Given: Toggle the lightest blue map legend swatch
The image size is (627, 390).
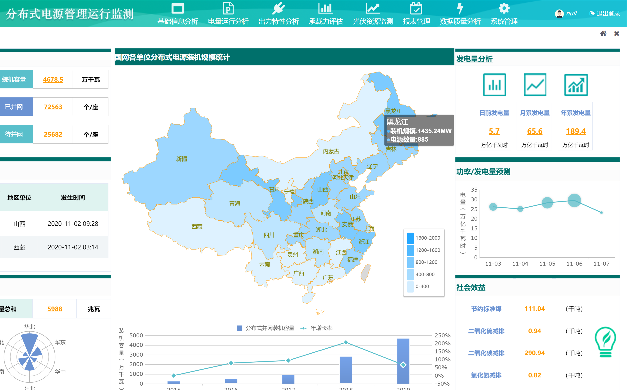Looking at the screenshot, I should click(x=410, y=286).
